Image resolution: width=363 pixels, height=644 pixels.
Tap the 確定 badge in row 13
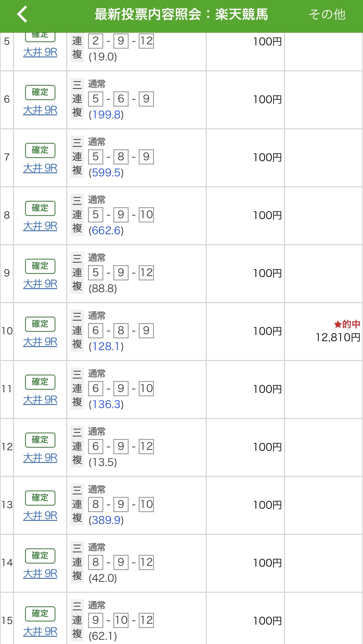40,498
